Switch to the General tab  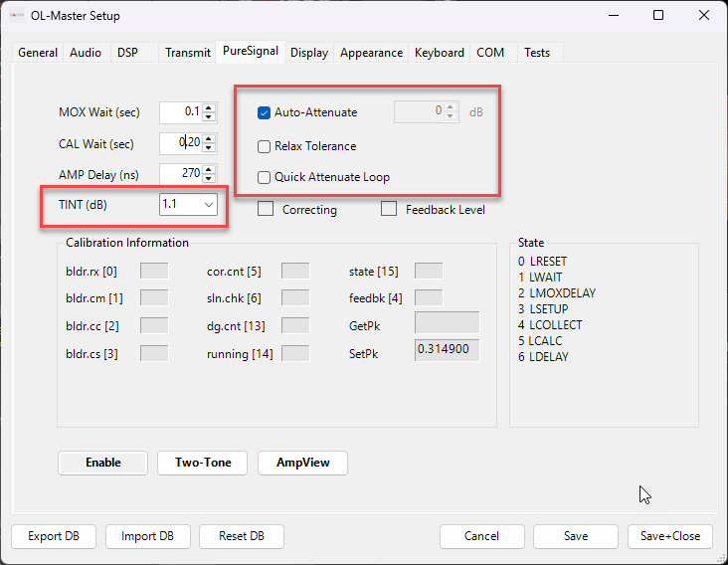coord(38,53)
